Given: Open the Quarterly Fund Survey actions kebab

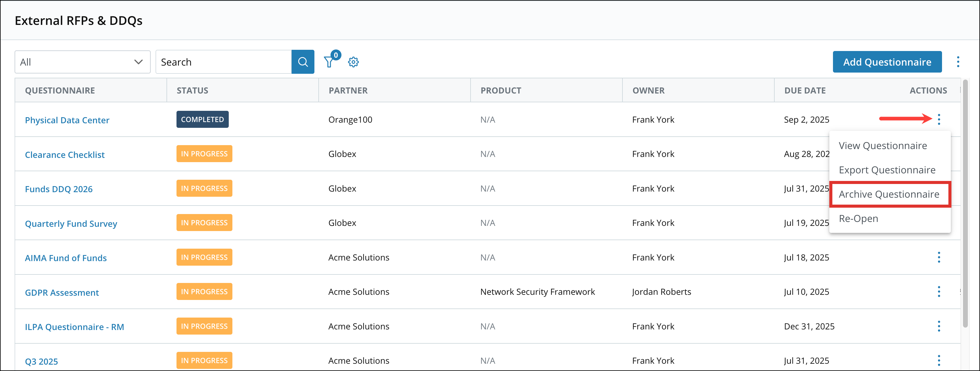Looking at the screenshot, I should [939, 223].
